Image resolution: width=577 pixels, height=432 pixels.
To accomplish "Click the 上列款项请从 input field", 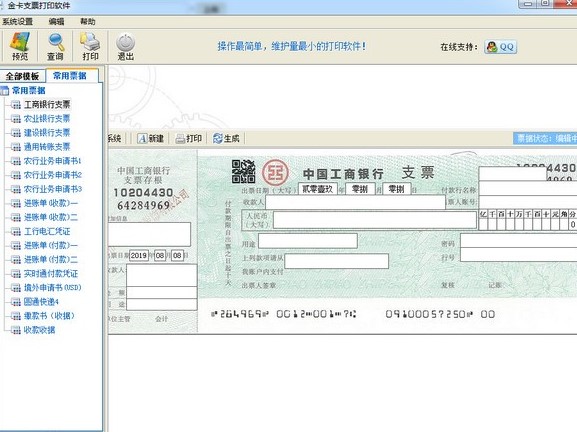I will pyautogui.click(x=337, y=261).
